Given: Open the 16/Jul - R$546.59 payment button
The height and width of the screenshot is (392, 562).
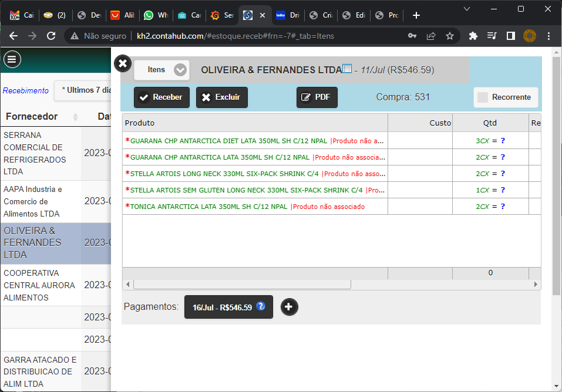Looking at the screenshot, I should 228,307.
